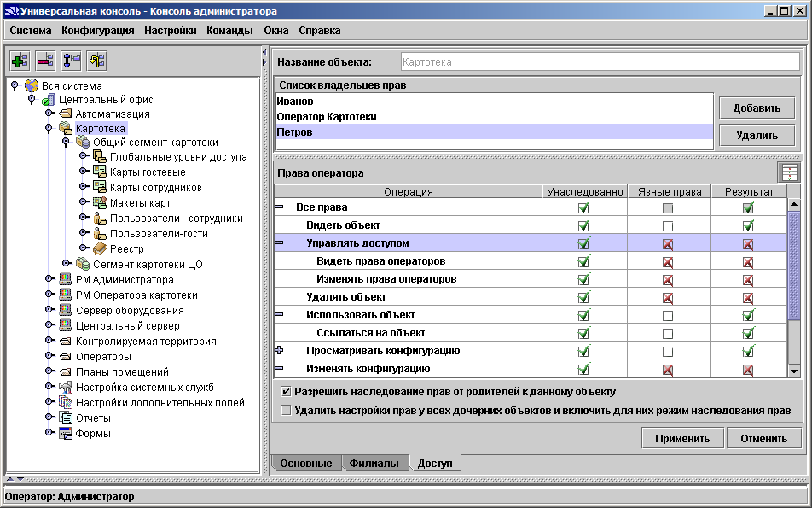The image size is (812, 508).
Task: Toggle explicit rights checkbox for Видеть объект
Action: tap(668, 226)
